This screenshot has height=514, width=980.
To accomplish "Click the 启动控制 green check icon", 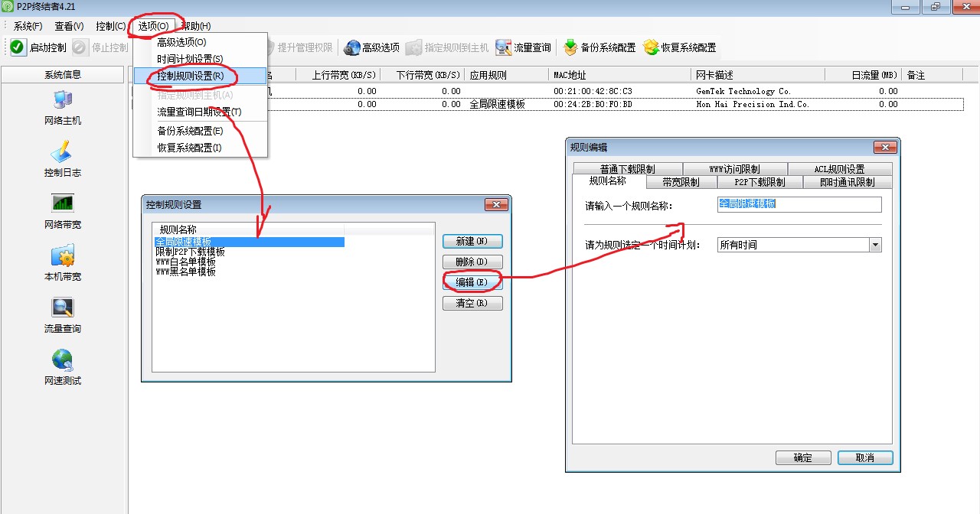I will point(18,47).
